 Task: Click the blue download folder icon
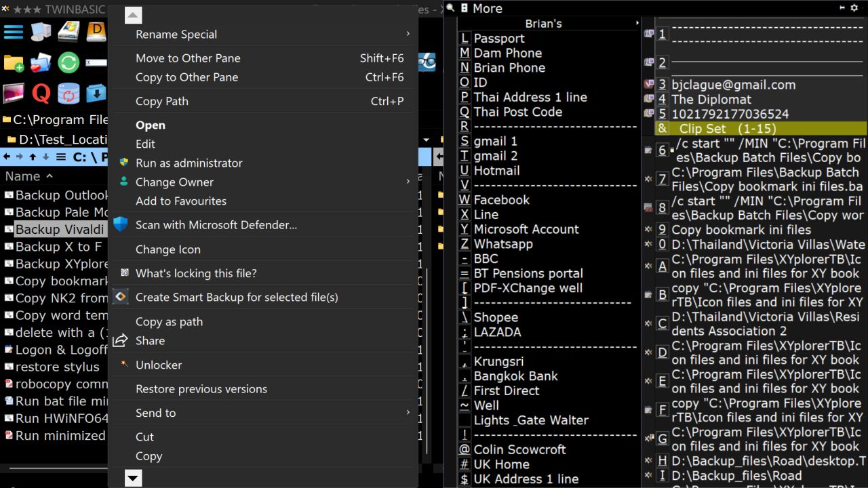coord(96,94)
